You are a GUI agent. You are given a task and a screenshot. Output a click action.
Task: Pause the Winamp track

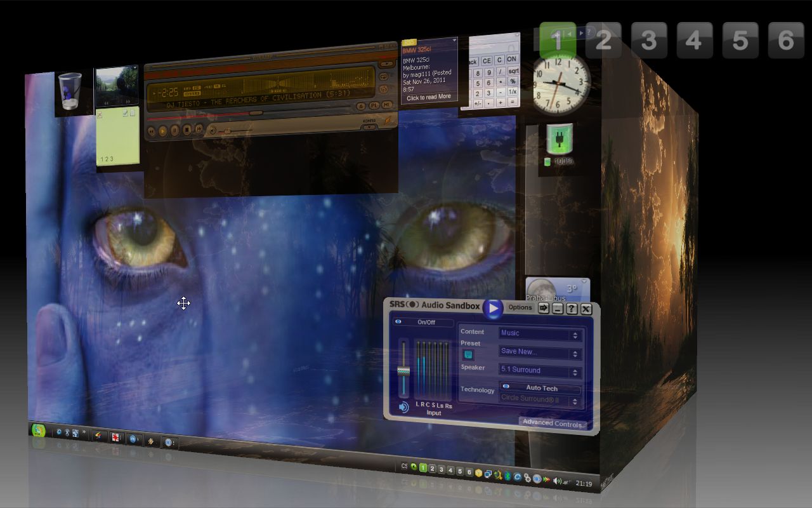tap(175, 131)
